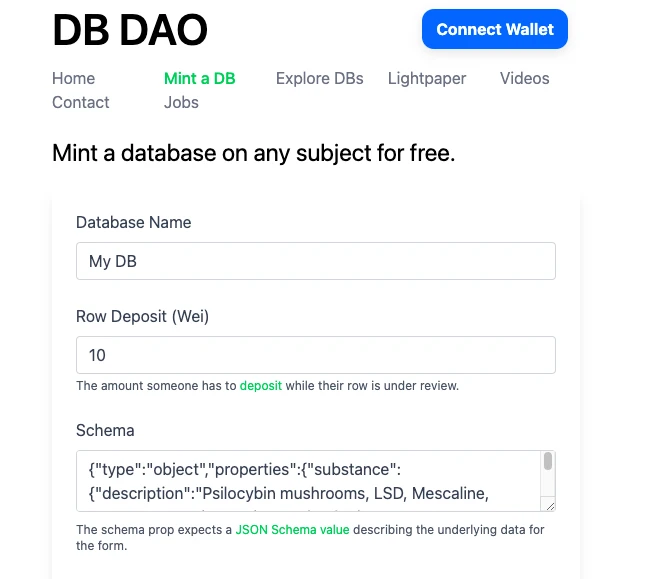The height and width of the screenshot is (579, 651).
Task: Open the JSON Schema value link
Action: tap(292, 530)
